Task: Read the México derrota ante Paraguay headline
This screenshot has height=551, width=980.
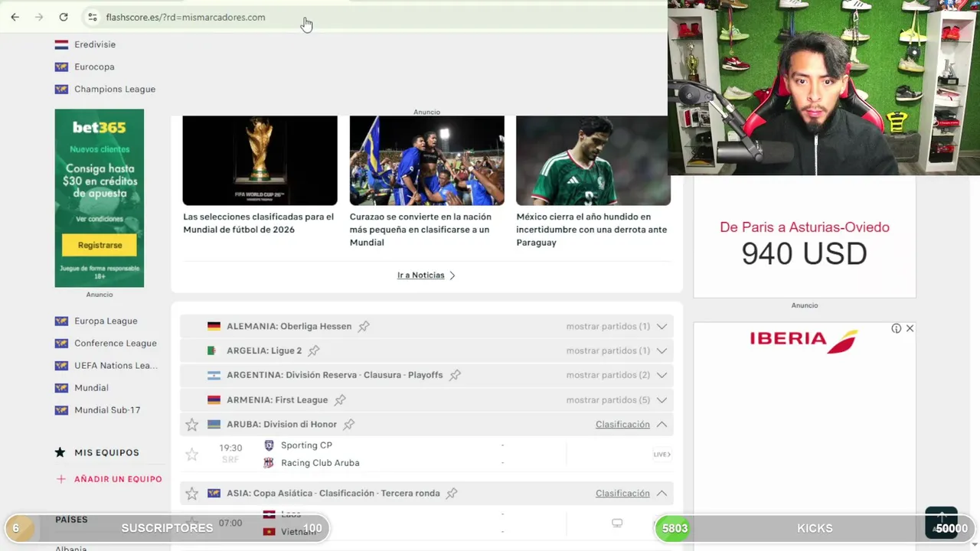Action: [x=592, y=230]
